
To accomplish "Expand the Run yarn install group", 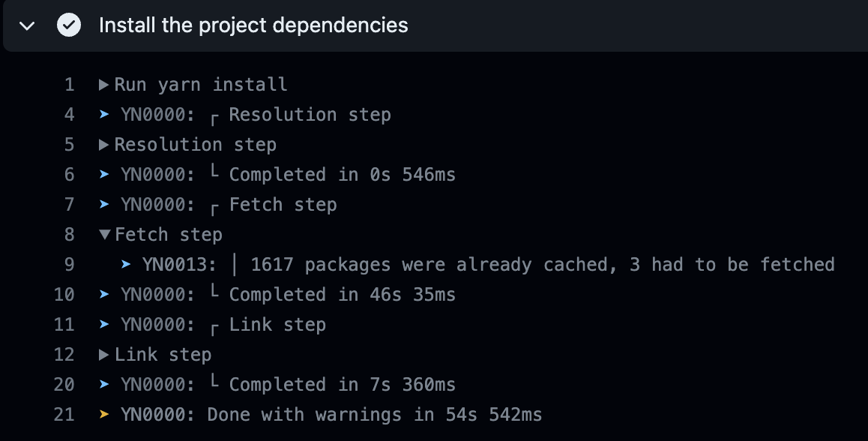I will tap(104, 85).
